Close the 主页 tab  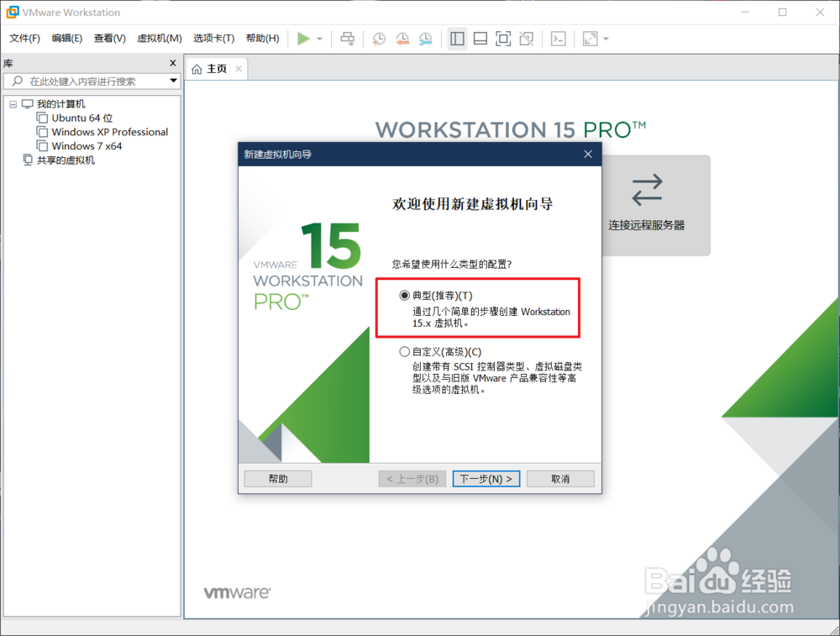(239, 69)
